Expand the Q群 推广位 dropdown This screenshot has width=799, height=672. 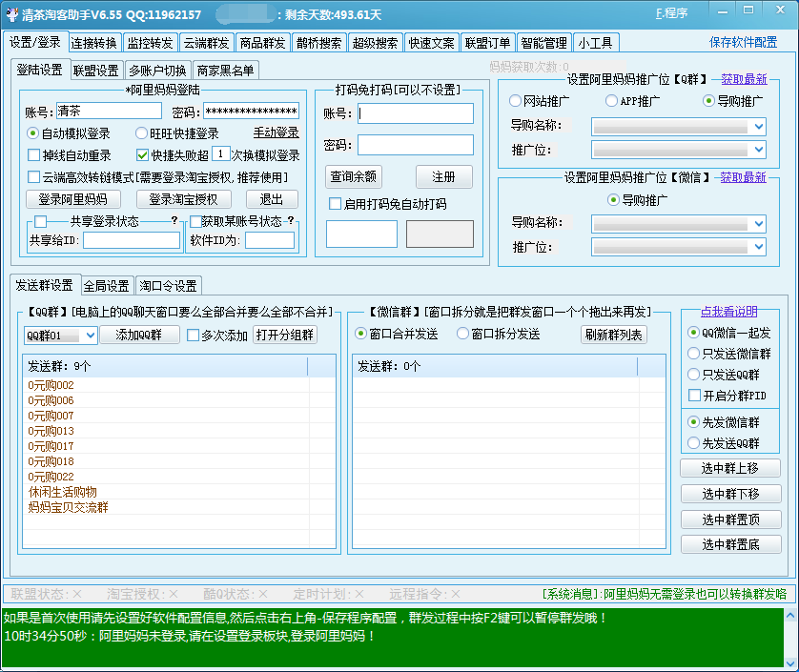(x=759, y=150)
